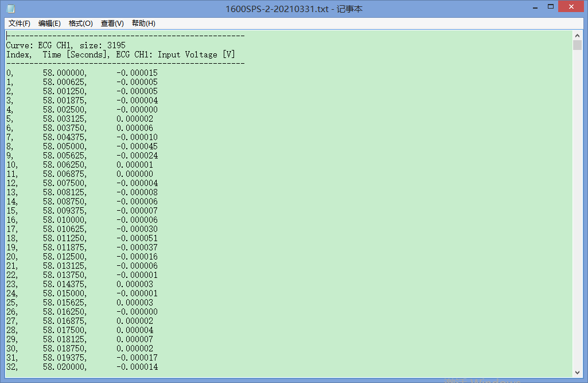Click voltage -0.000051 in row 18
588x383 pixels.
point(137,238)
